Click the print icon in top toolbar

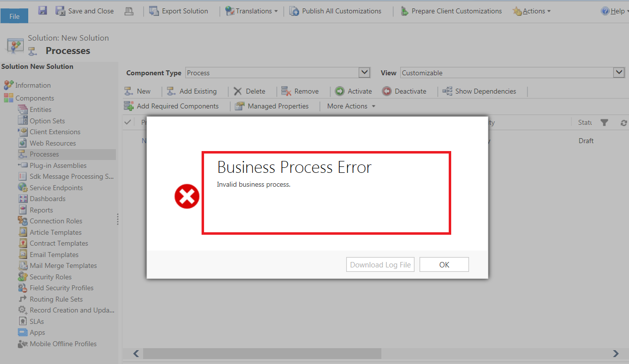(x=129, y=11)
